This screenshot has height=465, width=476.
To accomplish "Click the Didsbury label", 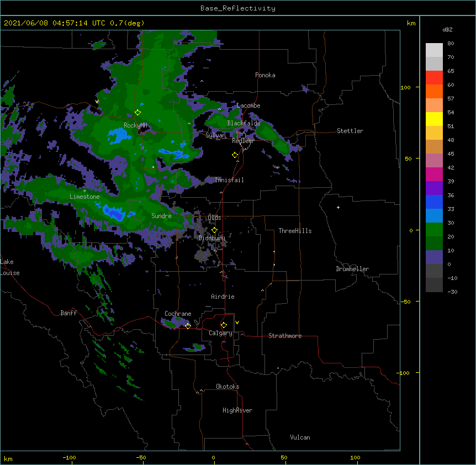I will [211, 238].
